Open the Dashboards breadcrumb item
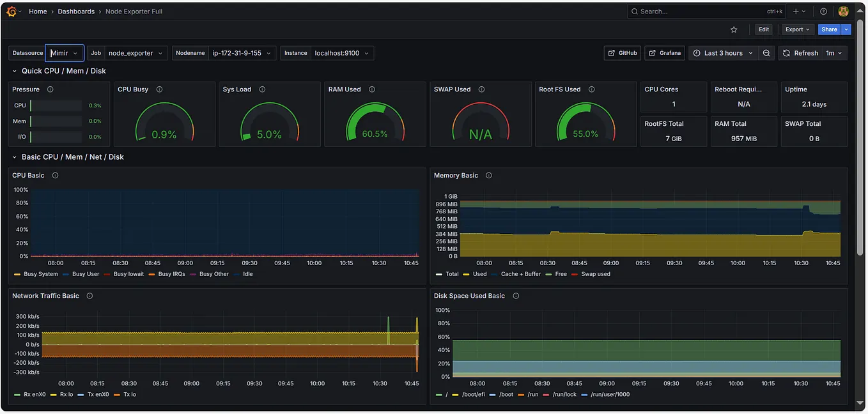Viewport: 868px width, 414px height. (76, 11)
